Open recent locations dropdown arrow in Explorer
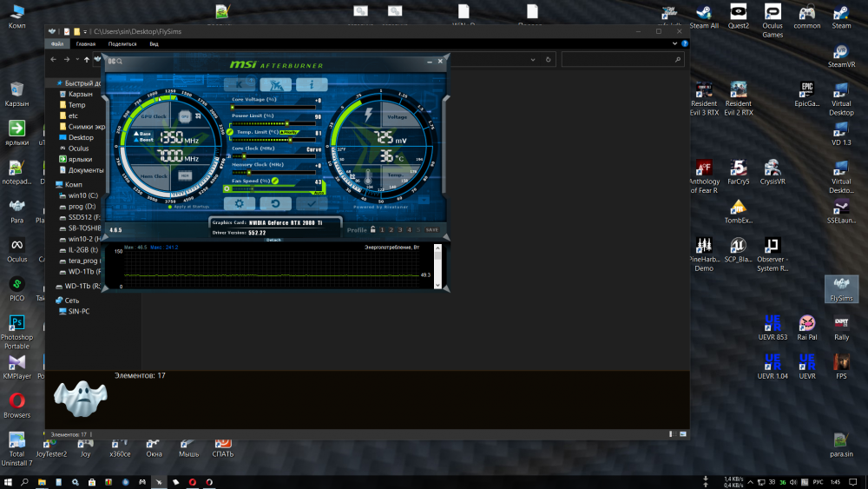Viewport: 868px width, 489px height. [x=77, y=59]
